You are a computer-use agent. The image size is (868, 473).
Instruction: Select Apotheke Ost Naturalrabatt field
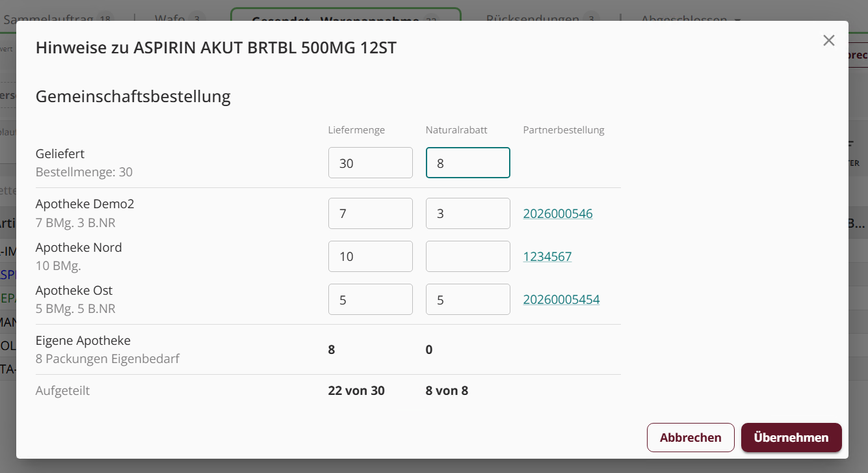coord(468,299)
